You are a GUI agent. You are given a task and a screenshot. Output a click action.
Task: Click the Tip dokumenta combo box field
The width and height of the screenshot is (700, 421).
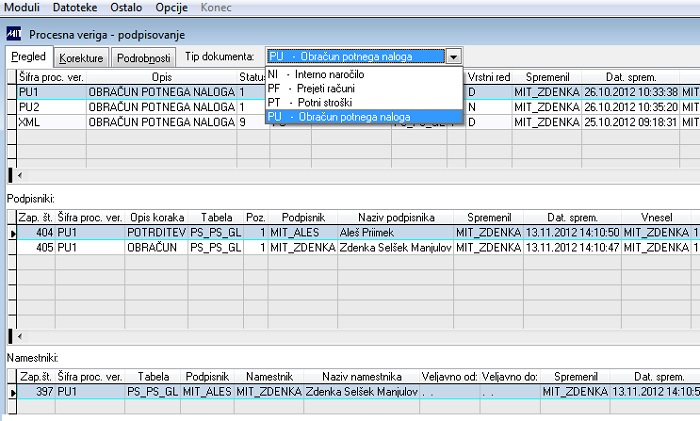tap(356, 56)
